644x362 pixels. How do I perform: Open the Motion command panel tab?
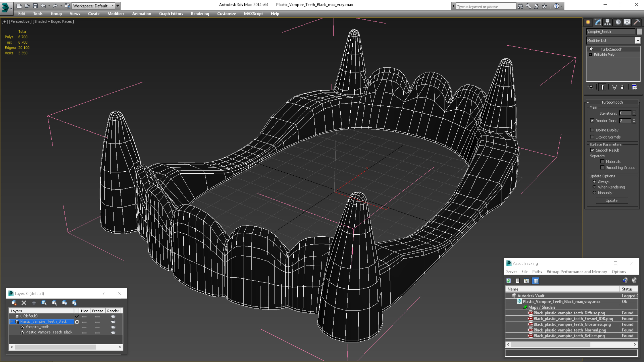(617, 22)
